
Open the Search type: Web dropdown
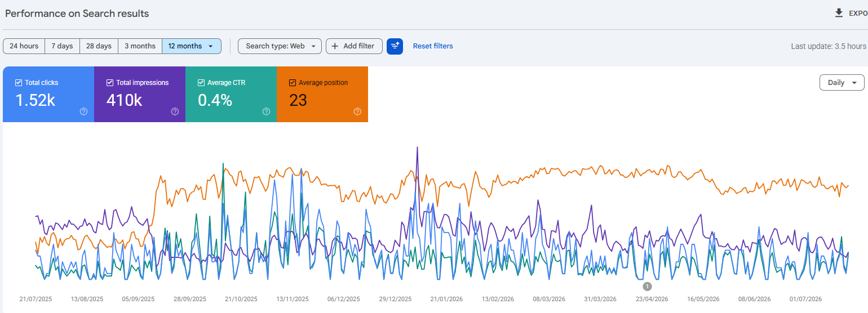[x=280, y=46]
